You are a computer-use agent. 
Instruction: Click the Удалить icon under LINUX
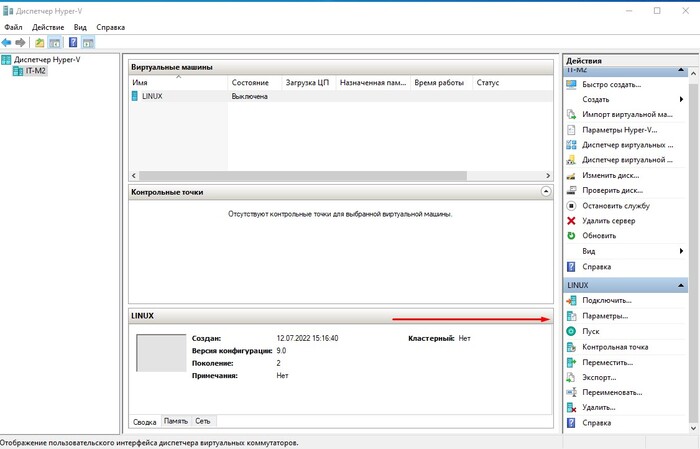571,407
